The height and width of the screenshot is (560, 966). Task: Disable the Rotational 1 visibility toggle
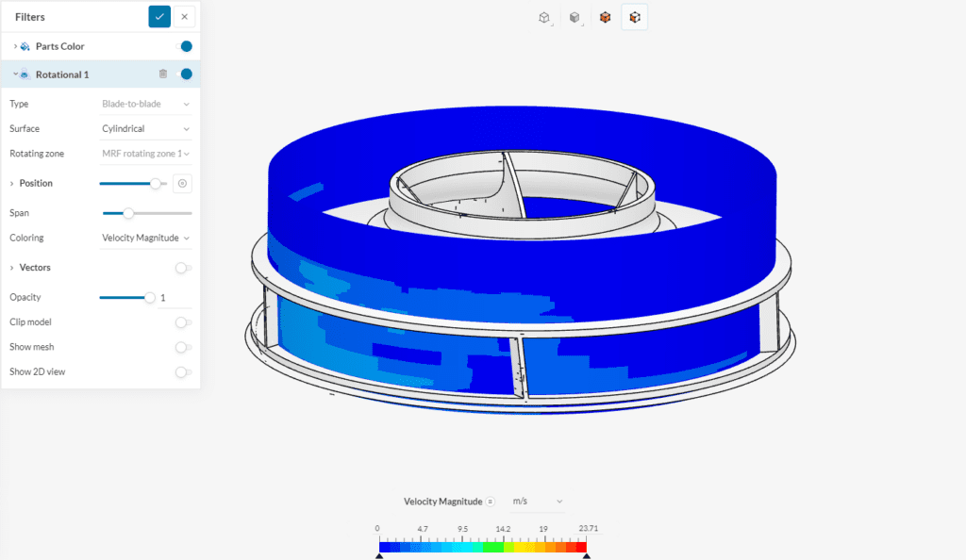click(x=186, y=74)
